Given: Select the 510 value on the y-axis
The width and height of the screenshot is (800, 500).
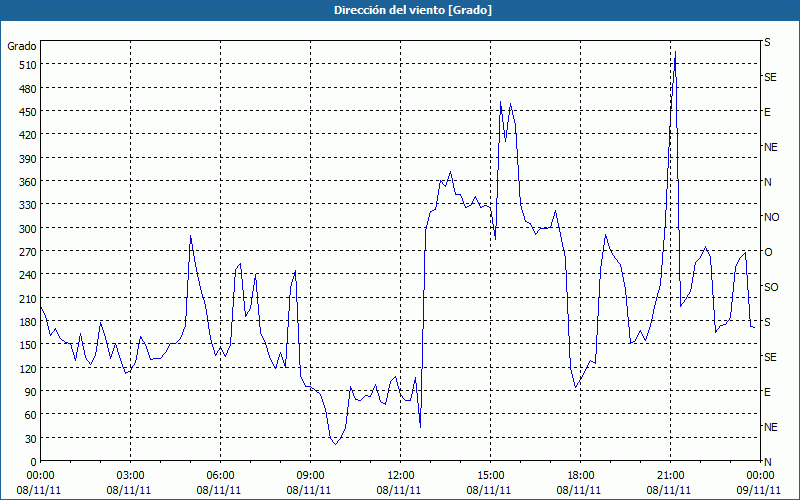Looking at the screenshot, I should point(28,65).
